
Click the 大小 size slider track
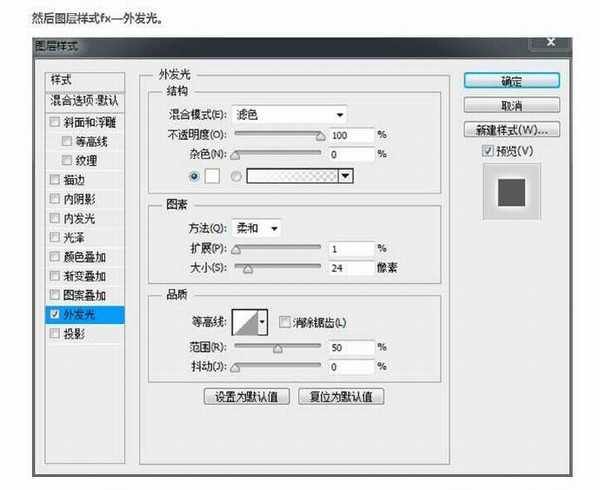(x=277, y=268)
